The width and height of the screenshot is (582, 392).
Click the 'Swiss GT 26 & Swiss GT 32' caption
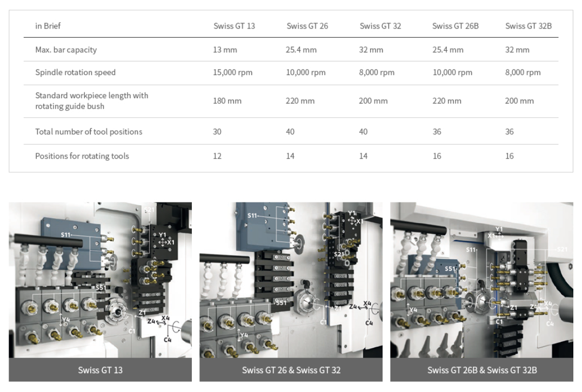tap(291, 370)
